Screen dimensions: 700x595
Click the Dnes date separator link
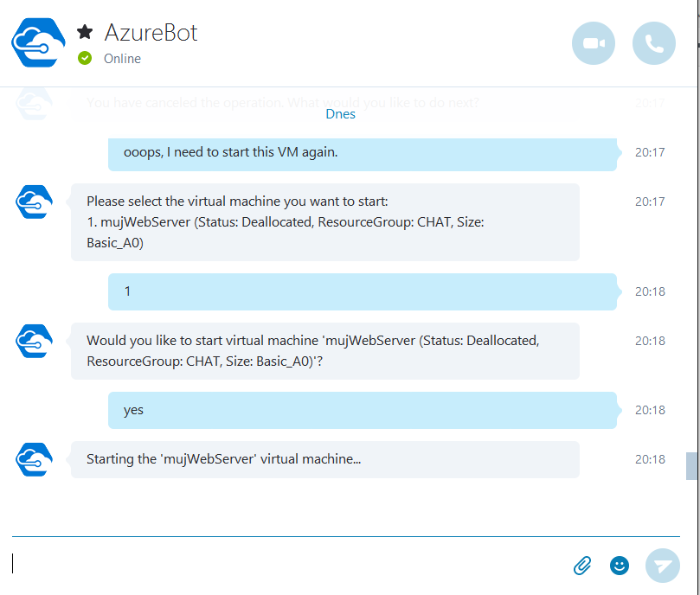[x=341, y=114]
